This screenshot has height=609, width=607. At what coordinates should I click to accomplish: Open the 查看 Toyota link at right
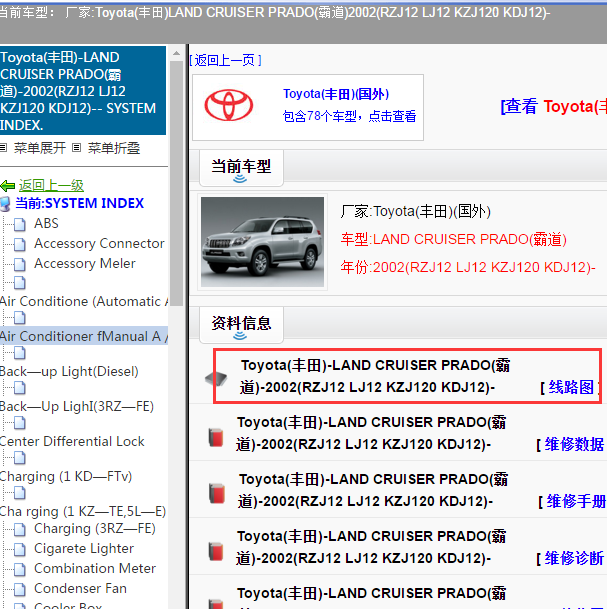[553, 106]
